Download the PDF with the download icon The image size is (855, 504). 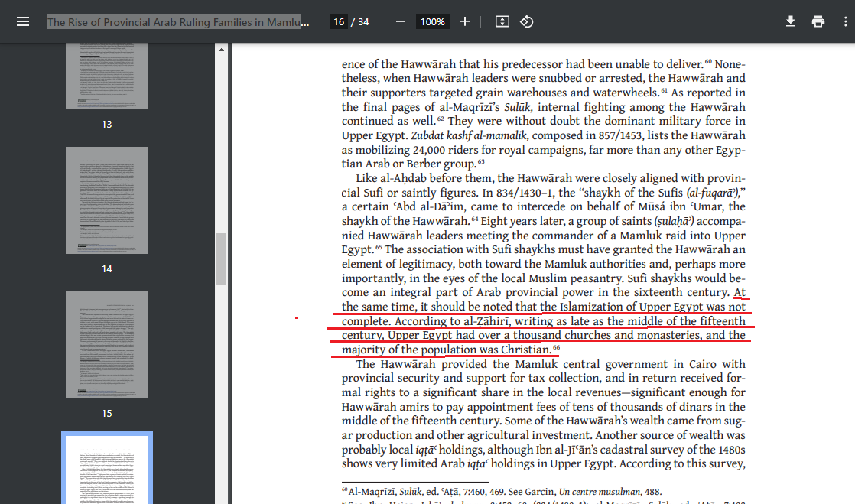coord(790,22)
